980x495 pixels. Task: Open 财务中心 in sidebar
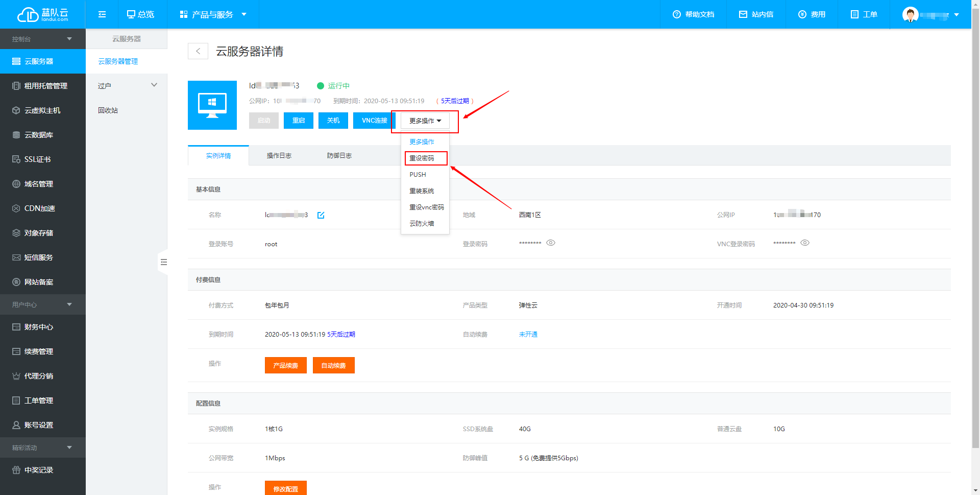(x=43, y=327)
